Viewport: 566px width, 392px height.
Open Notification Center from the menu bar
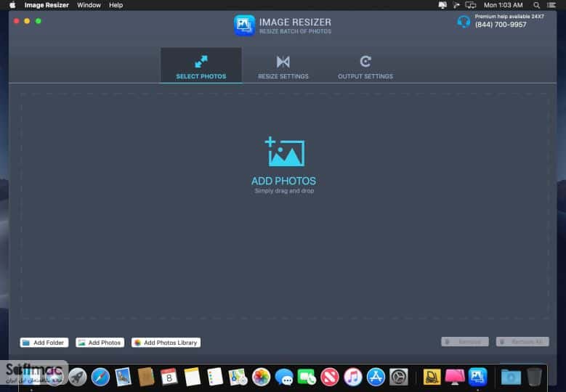pyautogui.click(x=551, y=5)
